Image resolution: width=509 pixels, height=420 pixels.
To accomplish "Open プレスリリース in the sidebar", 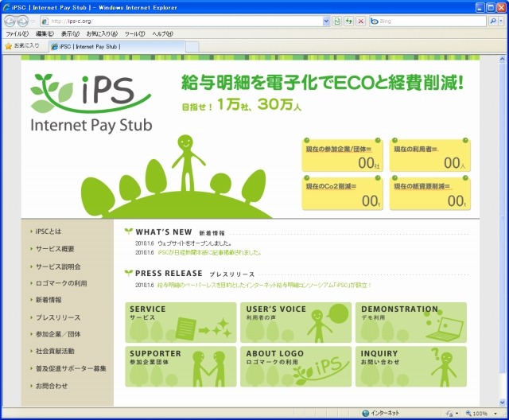I will point(58,317).
